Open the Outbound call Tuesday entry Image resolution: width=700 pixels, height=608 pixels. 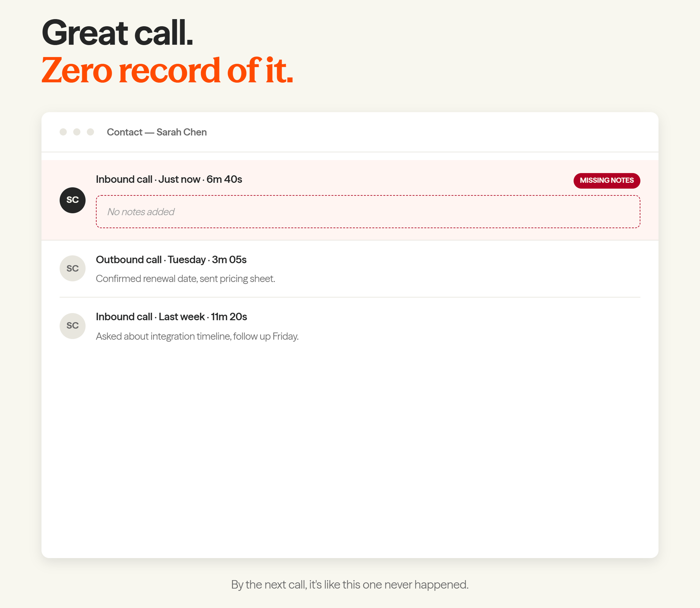(x=350, y=269)
